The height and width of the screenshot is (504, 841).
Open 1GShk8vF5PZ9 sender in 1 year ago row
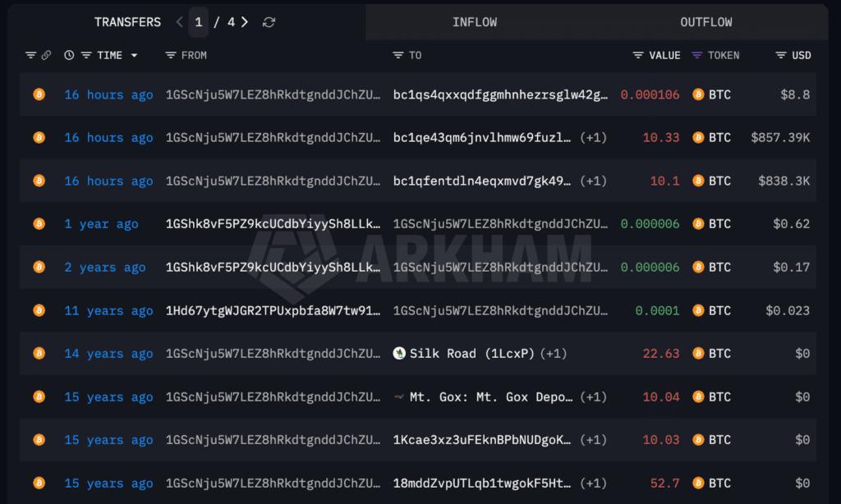[x=273, y=224]
